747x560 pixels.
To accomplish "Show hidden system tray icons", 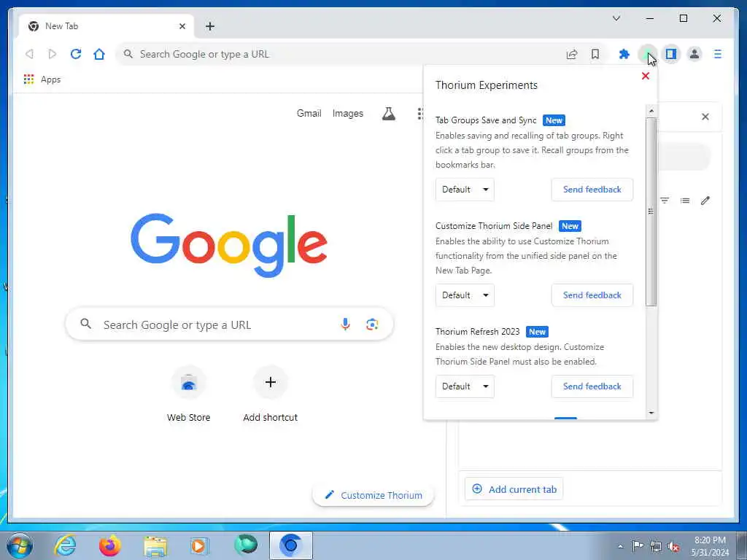I will coord(620,546).
